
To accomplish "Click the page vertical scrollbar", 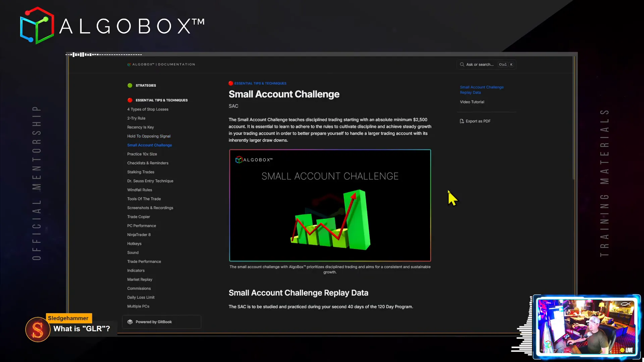I will tap(574, 118).
